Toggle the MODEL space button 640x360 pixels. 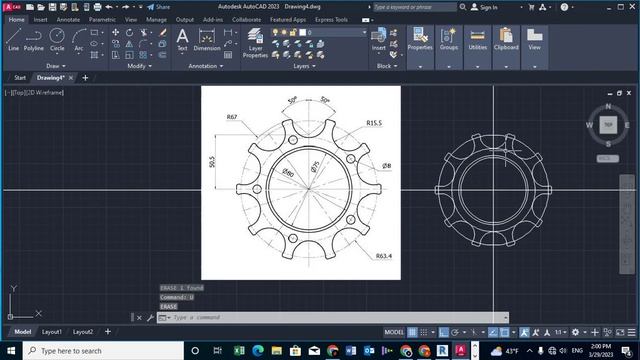pos(394,332)
